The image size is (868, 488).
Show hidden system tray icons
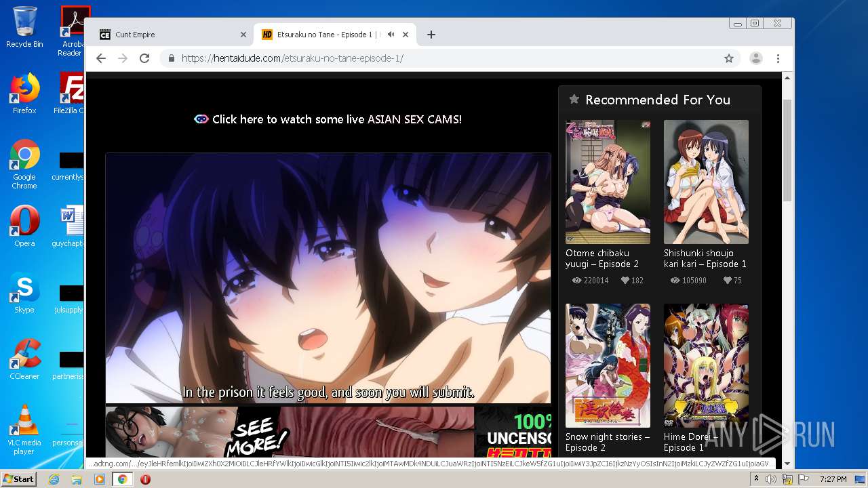pyautogui.click(x=756, y=479)
